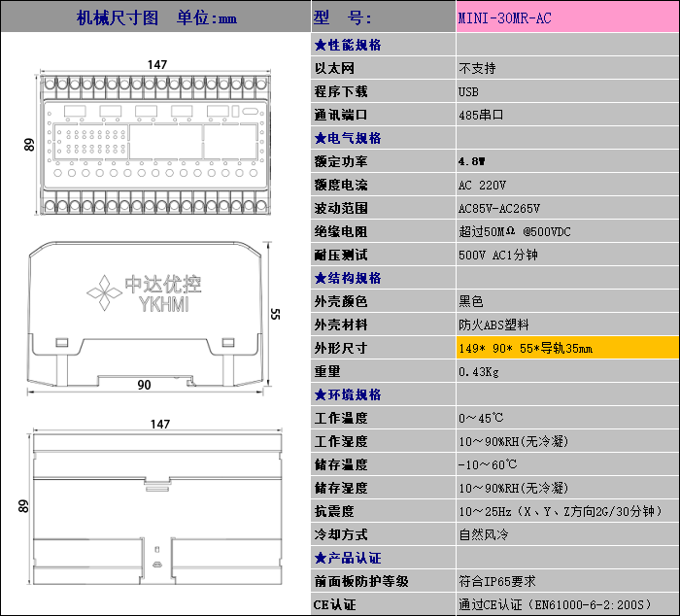Select the 500V AC1分钟 value
The height and width of the screenshot is (616, 680).
[x=498, y=255]
